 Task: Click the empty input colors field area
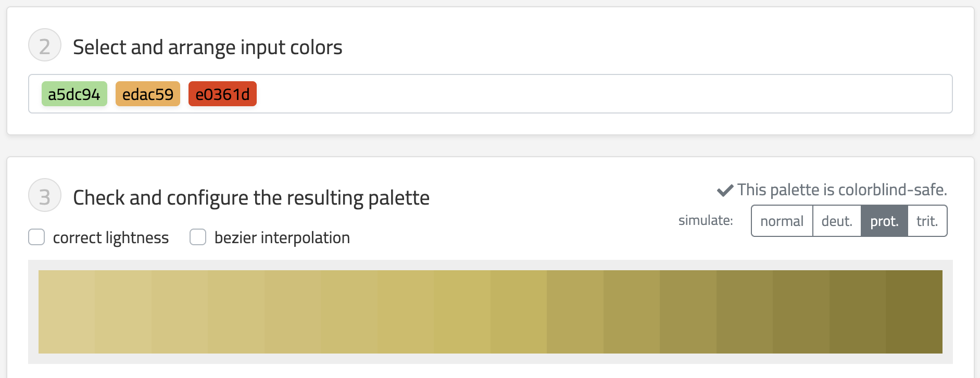573,94
